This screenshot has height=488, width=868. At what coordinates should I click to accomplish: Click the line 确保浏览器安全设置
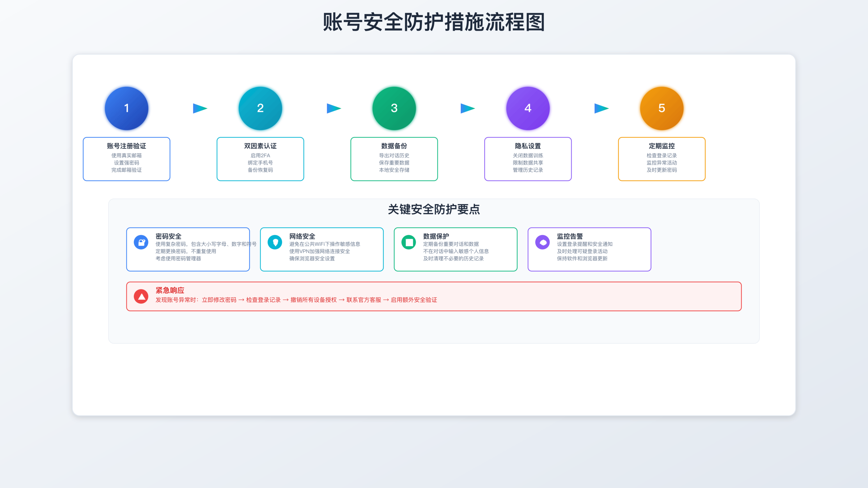coord(312,258)
